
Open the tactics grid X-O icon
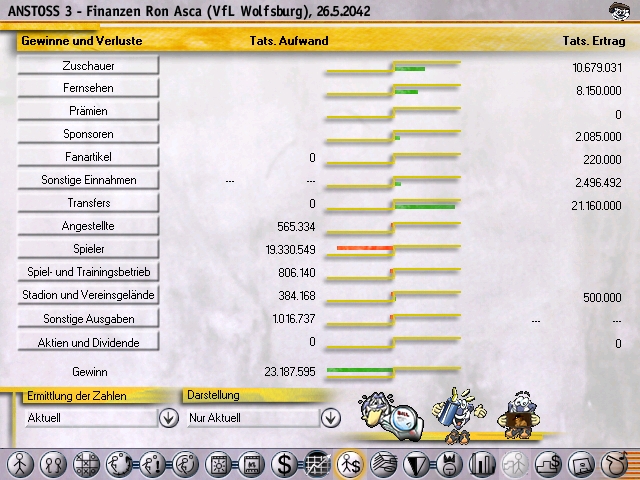point(86,464)
